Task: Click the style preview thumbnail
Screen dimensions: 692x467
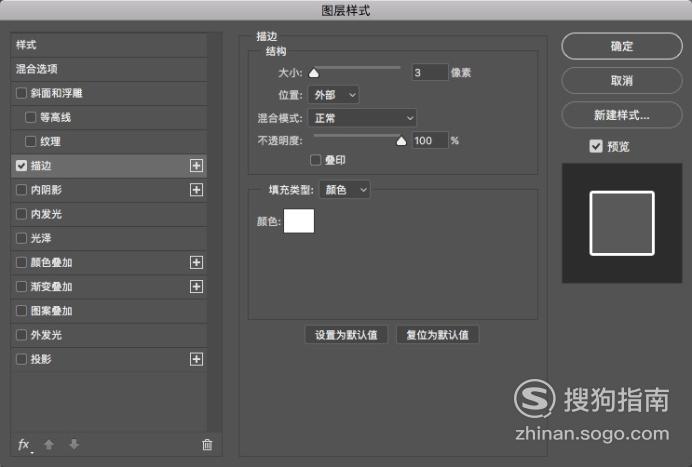Action: click(x=622, y=223)
